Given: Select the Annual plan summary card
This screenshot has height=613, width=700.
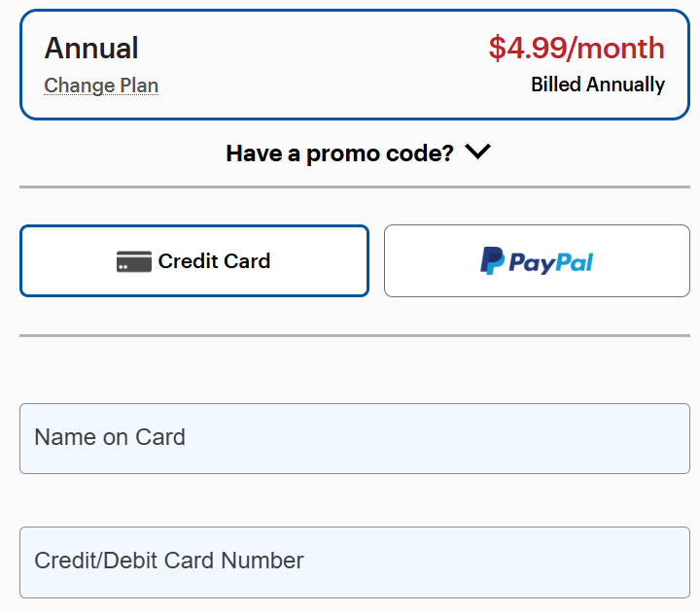Looking at the screenshot, I should pos(355,65).
